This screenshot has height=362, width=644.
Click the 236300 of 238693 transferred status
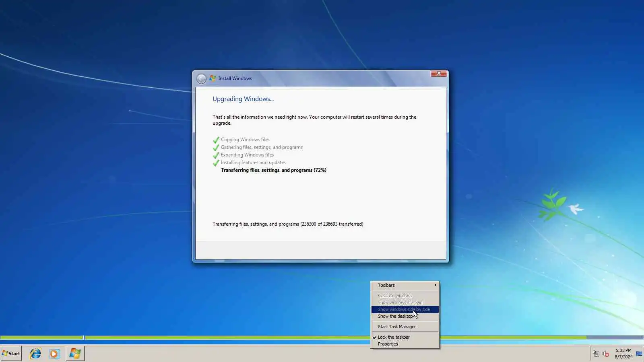pyautogui.click(x=288, y=224)
